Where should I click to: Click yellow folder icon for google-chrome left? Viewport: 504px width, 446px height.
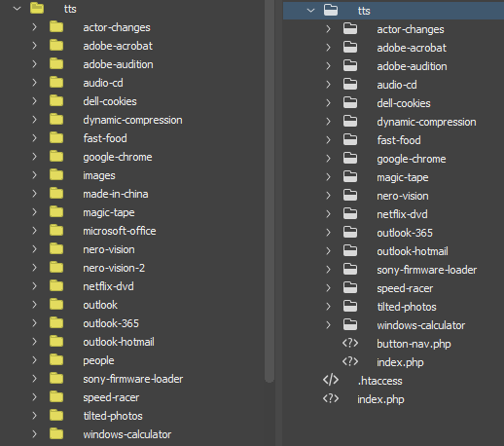click(x=56, y=157)
